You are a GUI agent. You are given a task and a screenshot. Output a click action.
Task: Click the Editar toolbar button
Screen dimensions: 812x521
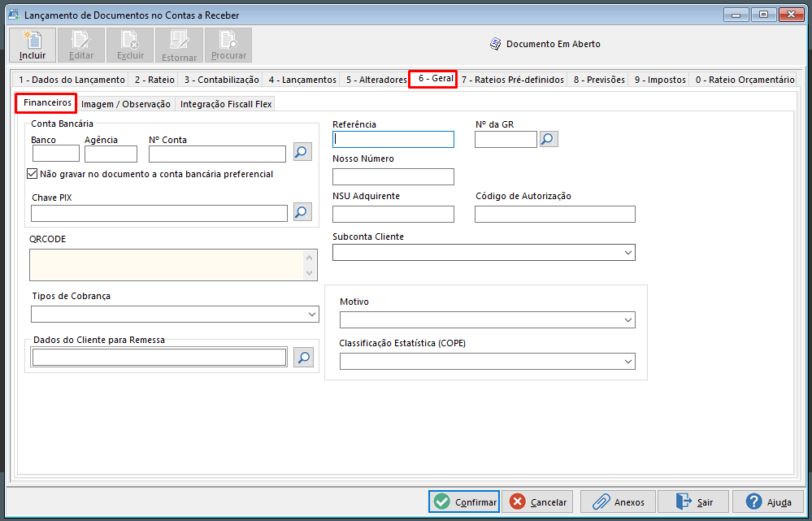click(x=81, y=45)
